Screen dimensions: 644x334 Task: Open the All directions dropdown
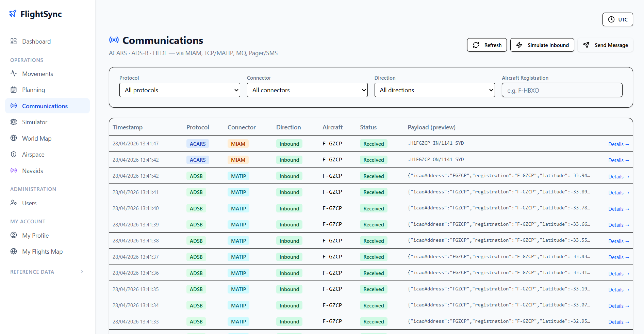[x=434, y=90]
